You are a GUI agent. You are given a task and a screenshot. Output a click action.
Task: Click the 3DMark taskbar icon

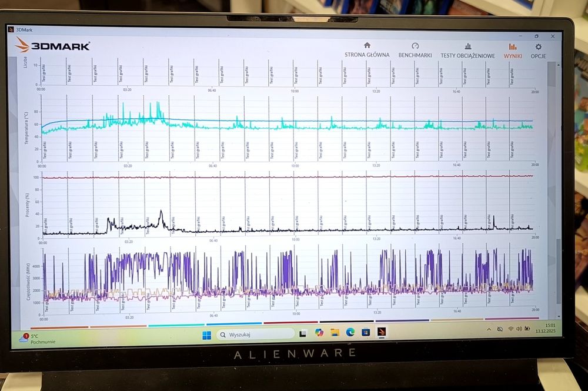coord(382,332)
